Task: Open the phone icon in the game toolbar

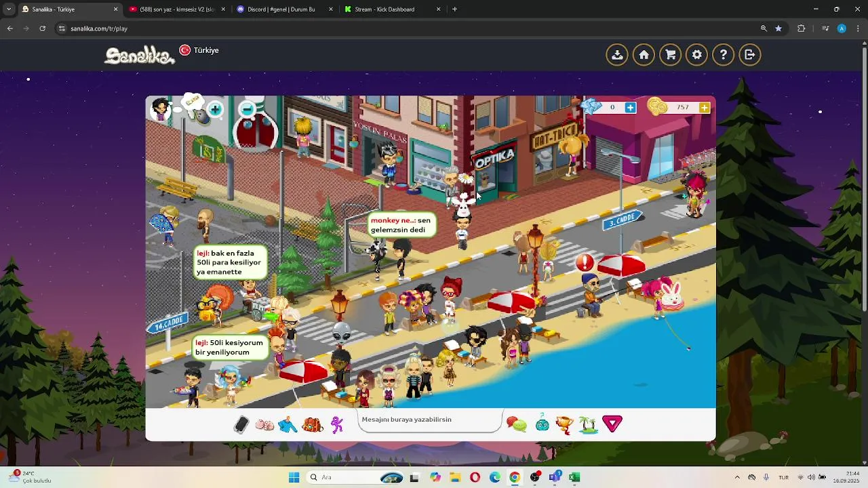Action: pyautogui.click(x=241, y=424)
